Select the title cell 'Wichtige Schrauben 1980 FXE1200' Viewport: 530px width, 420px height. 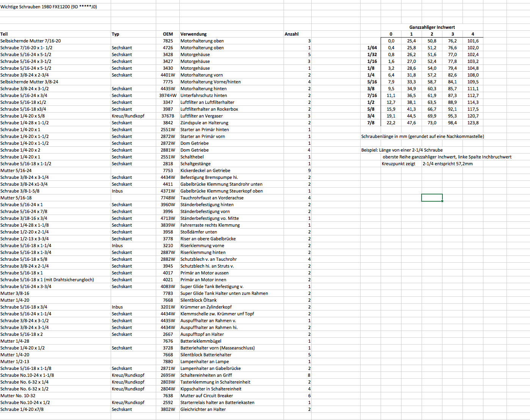click(x=49, y=7)
